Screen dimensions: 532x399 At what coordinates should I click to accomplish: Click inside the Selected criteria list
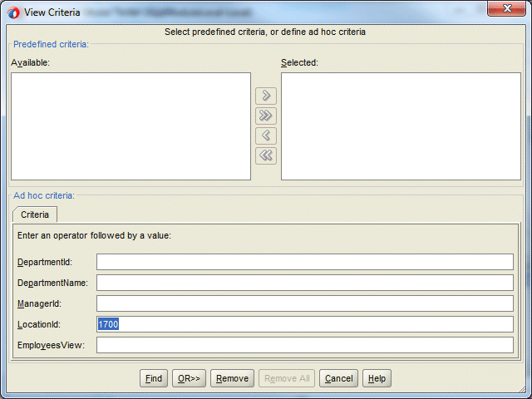pyautogui.click(x=401, y=126)
